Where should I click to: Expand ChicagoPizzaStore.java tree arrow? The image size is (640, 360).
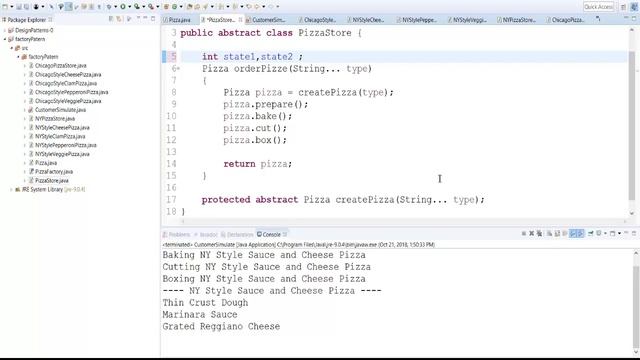click(24, 66)
